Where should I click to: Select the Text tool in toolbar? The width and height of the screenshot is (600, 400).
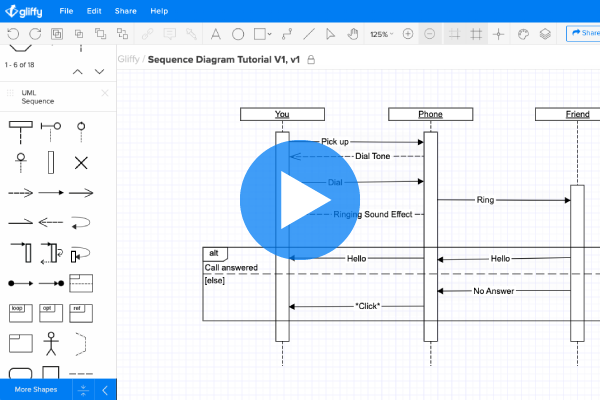click(x=215, y=34)
